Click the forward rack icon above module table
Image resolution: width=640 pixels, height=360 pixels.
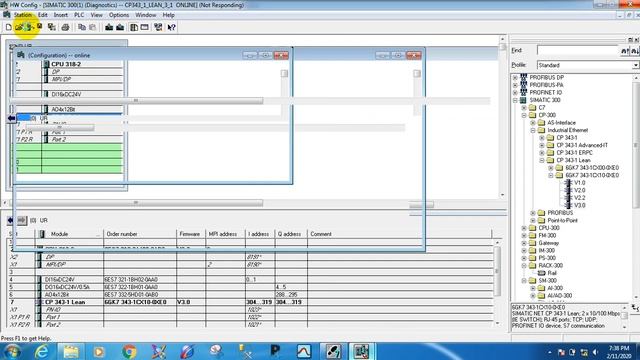coord(22,220)
